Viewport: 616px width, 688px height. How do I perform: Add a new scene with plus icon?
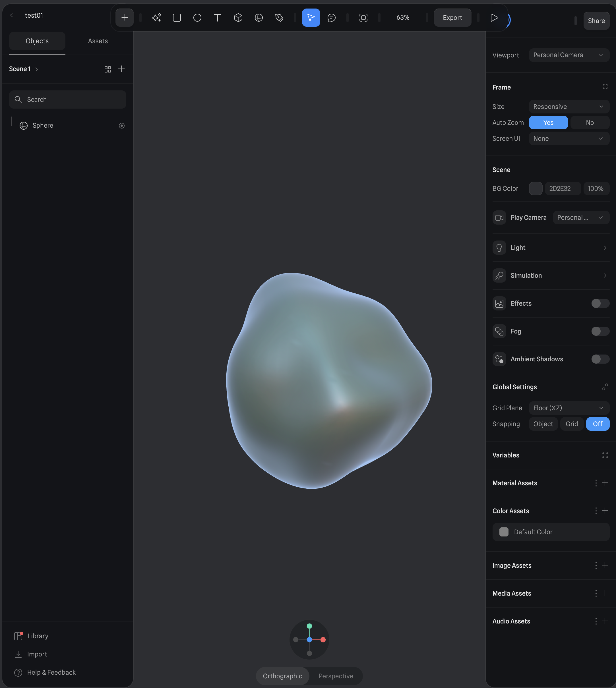click(x=121, y=69)
